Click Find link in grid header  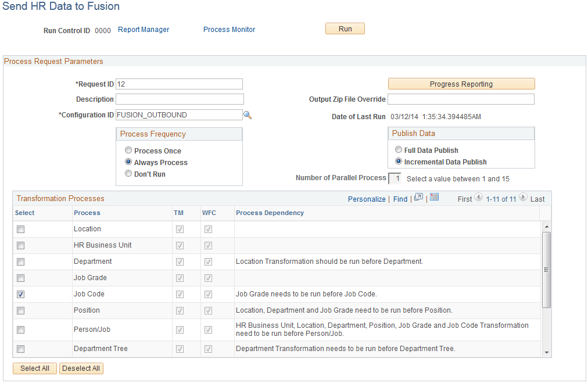tap(400, 199)
